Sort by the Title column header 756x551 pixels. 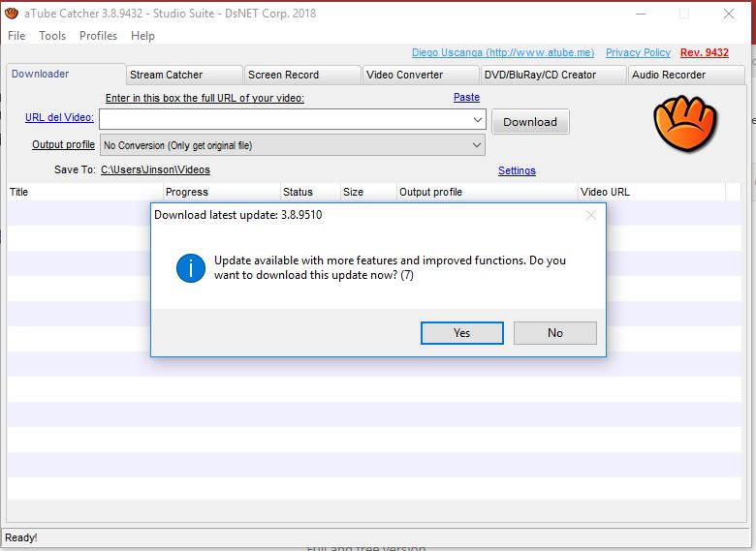point(85,192)
